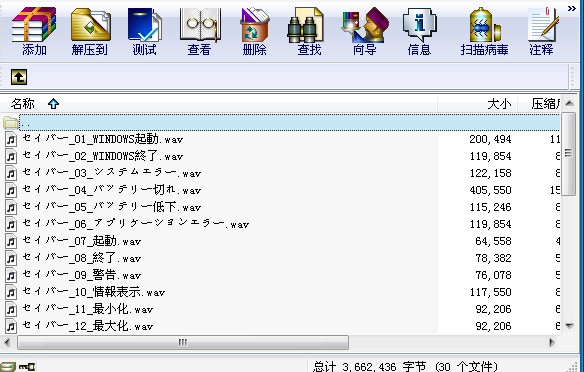The image size is (584, 372).
Task: Open the 注释 (Comment) editor
Action: pyautogui.click(x=542, y=32)
